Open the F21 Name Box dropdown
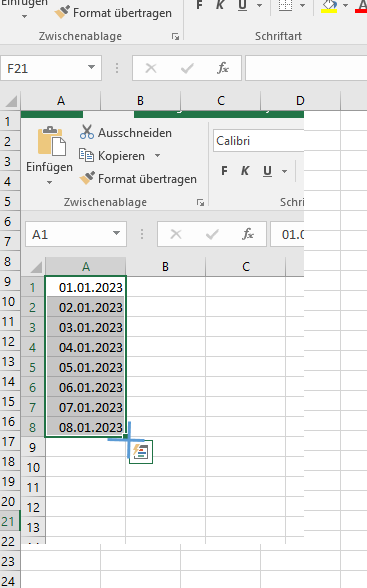The height and width of the screenshot is (588, 367). 91,68
